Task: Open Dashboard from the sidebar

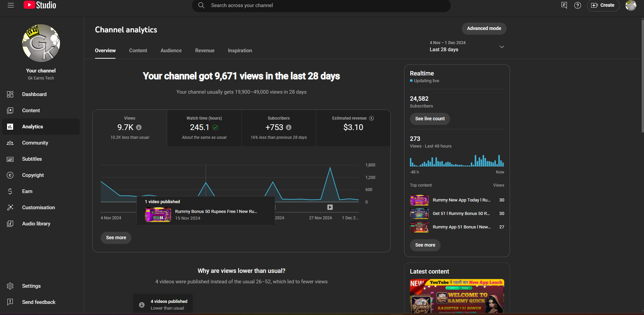Action: [x=41, y=94]
